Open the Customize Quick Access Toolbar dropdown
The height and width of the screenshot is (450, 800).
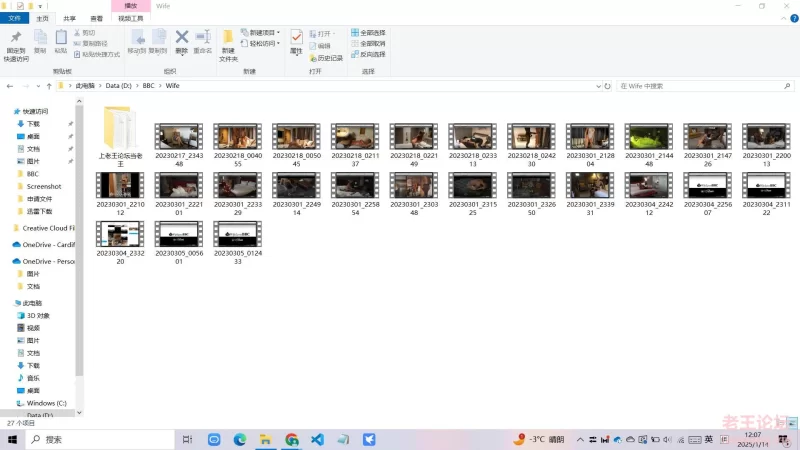(x=40, y=7)
